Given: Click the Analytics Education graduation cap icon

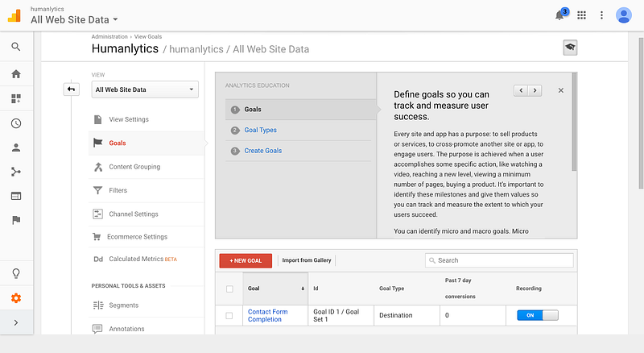Looking at the screenshot, I should (x=570, y=48).
